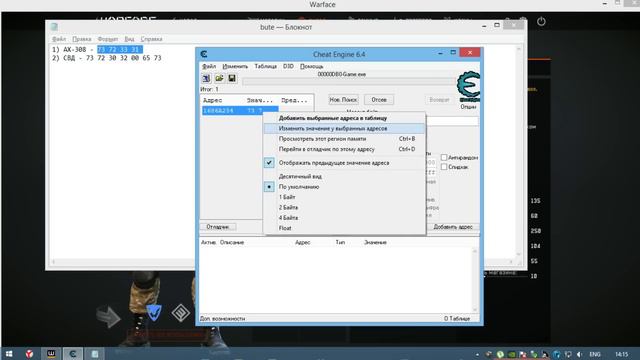
Task: Open Yandex browser from the taskbar
Action: coord(29,354)
